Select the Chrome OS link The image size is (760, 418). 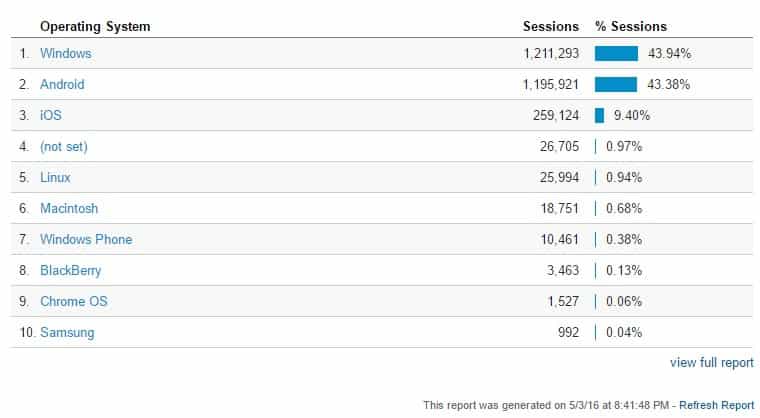[x=74, y=302]
